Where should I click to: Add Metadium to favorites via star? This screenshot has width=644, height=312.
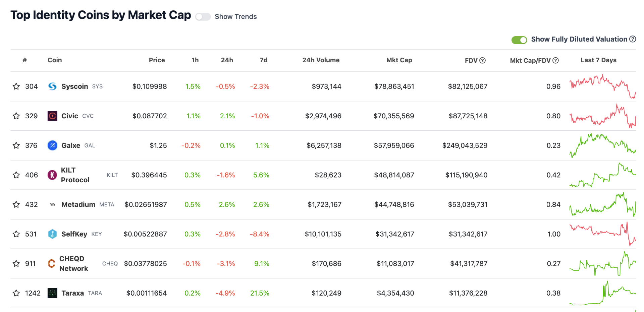point(16,204)
